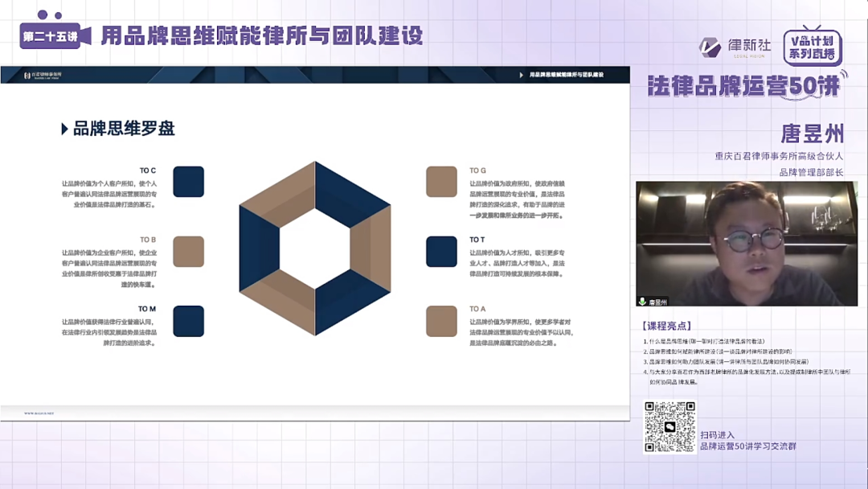Click the 百君律师事务所 logo in slide header

[44, 76]
